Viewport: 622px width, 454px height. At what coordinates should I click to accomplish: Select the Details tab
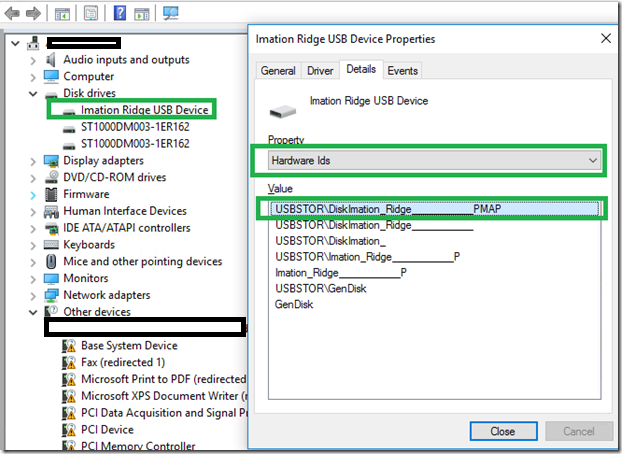click(x=361, y=69)
